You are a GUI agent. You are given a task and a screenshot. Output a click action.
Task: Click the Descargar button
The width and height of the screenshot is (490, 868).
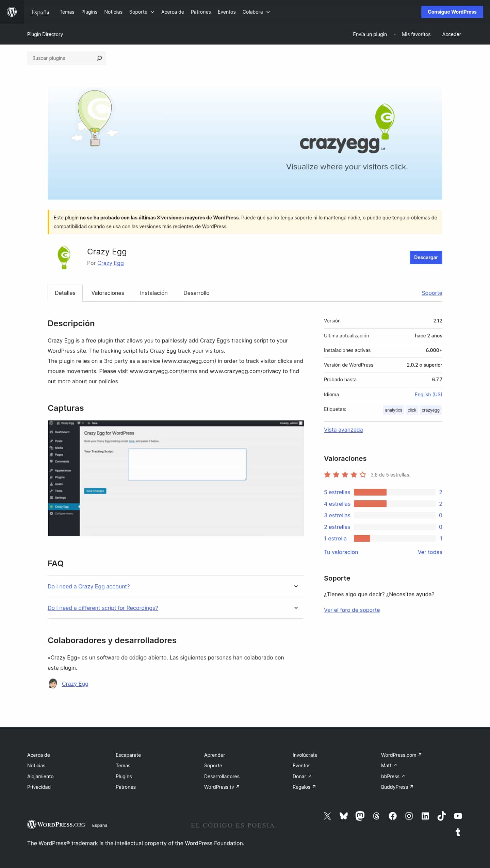426,257
